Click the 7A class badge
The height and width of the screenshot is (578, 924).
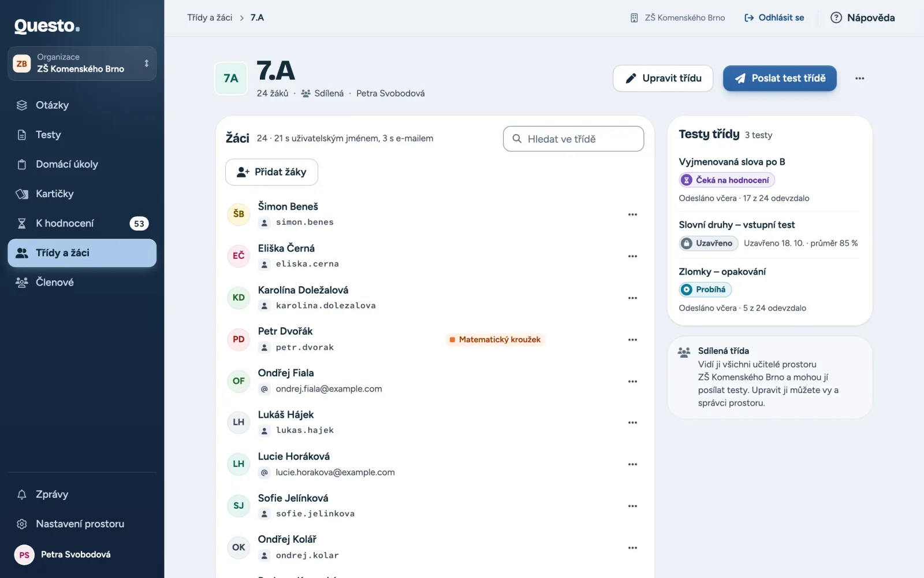231,78
